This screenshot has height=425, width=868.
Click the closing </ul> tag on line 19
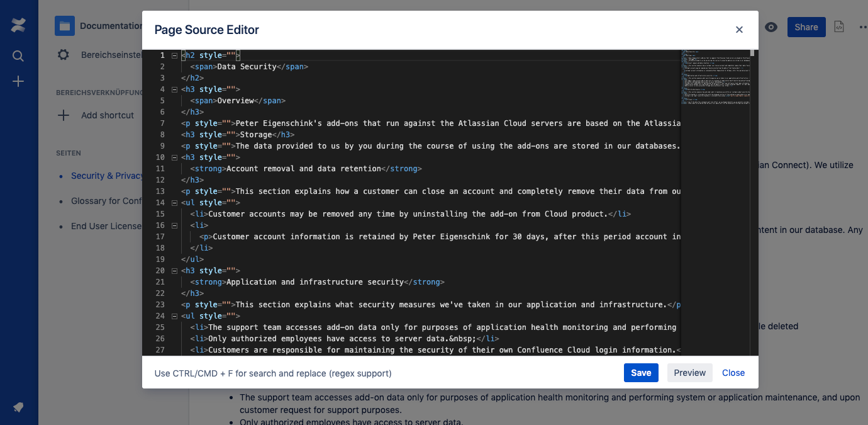pos(192,259)
